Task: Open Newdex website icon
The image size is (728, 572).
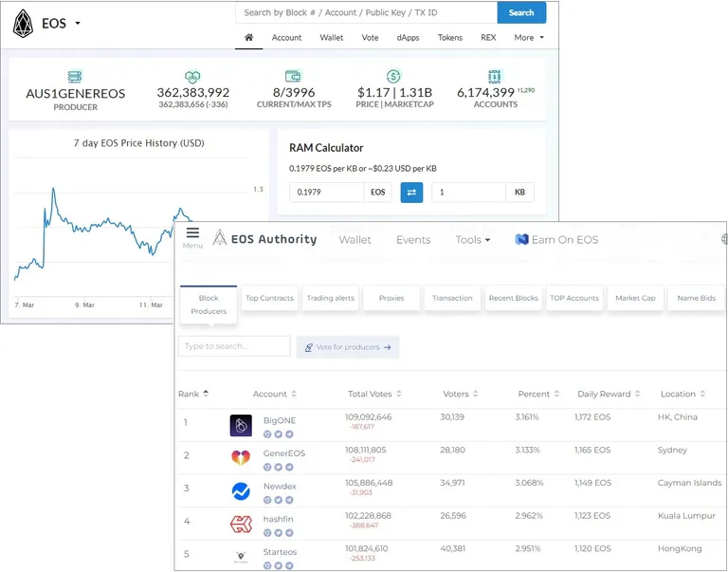Action: 267,500
